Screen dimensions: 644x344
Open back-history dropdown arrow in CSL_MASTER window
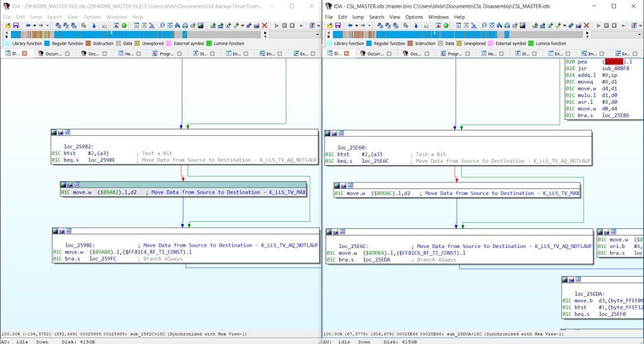coord(357,26)
